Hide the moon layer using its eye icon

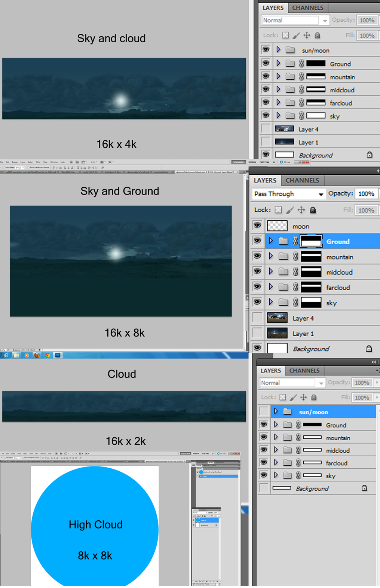(257, 226)
